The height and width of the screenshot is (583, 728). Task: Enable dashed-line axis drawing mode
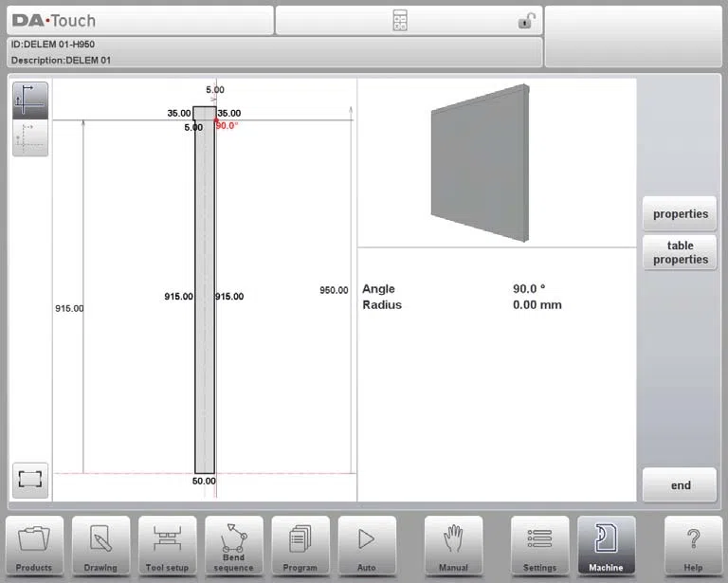30,137
